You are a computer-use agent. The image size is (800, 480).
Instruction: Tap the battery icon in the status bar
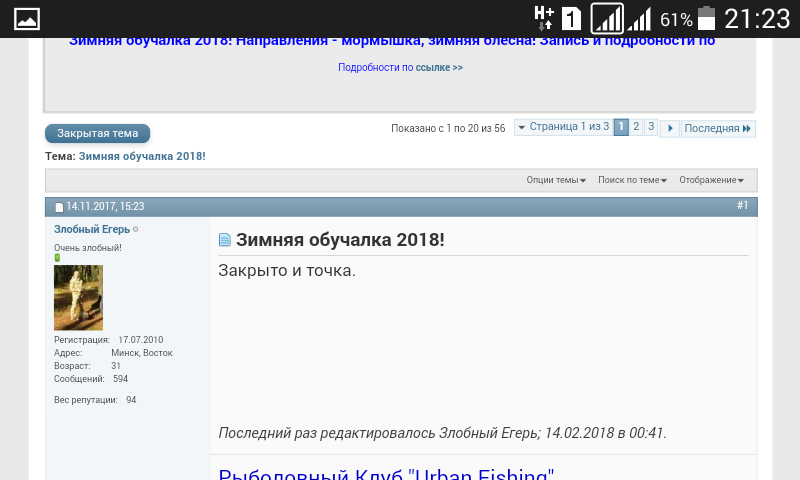pos(707,19)
